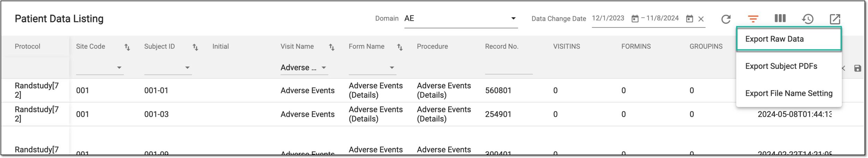Click the Protocol column header

(27, 46)
